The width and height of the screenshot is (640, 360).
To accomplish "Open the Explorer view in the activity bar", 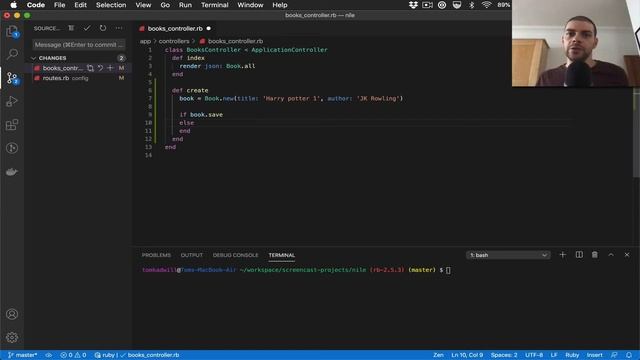I will (x=12, y=31).
